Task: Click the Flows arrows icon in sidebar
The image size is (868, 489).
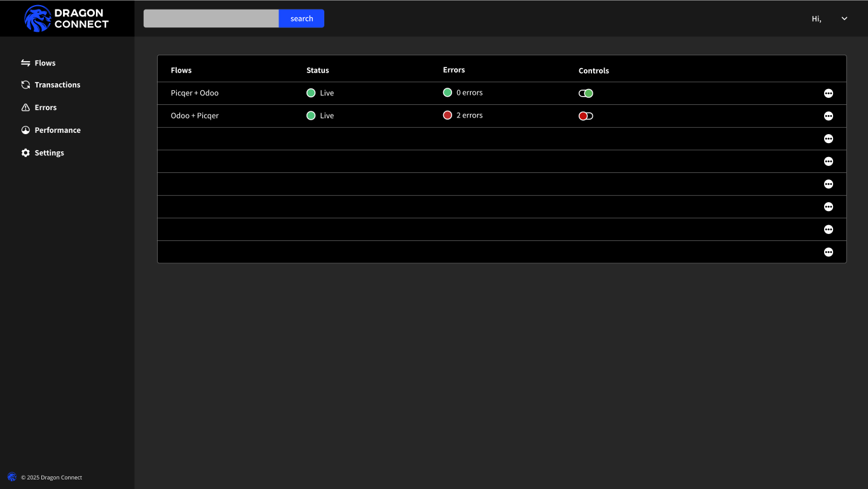Action: 25,63
